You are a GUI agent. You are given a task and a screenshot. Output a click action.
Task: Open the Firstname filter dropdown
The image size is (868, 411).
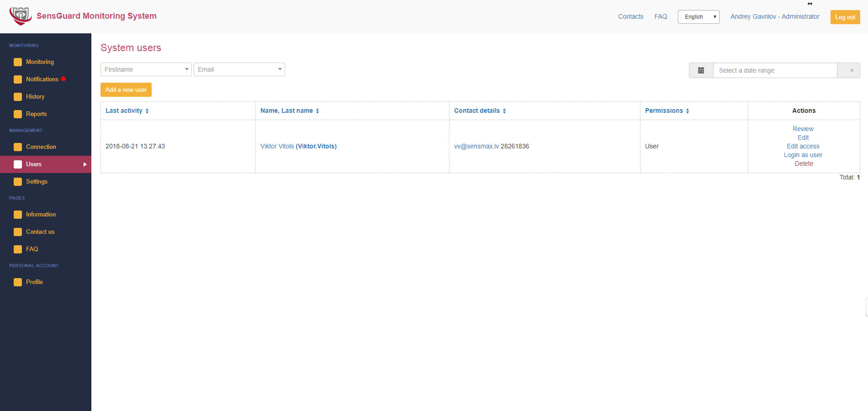pyautogui.click(x=146, y=69)
